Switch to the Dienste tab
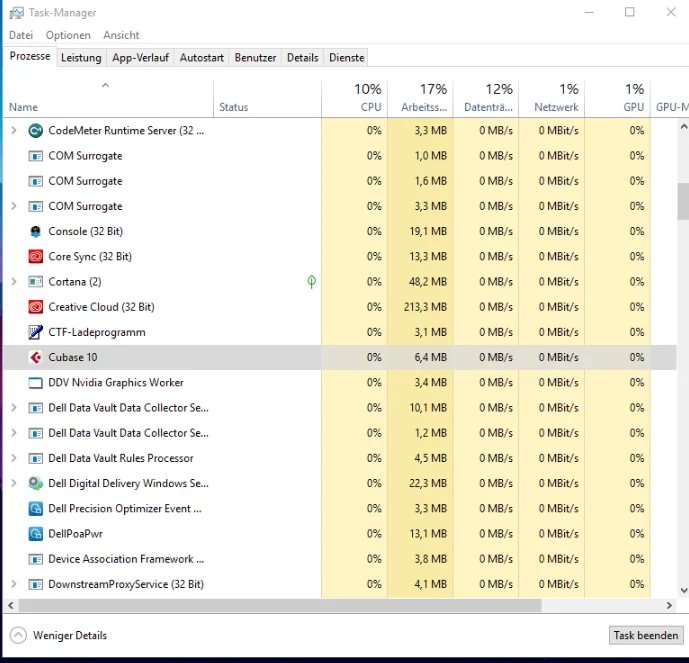Image resolution: width=689 pixels, height=663 pixels. coord(347,58)
